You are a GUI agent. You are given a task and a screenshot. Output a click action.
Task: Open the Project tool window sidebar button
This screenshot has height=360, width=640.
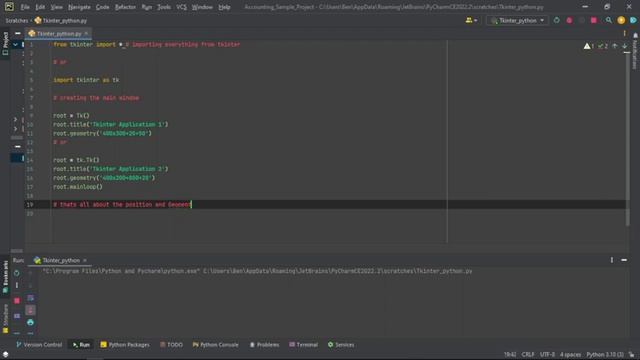click(x=5, y=43)
